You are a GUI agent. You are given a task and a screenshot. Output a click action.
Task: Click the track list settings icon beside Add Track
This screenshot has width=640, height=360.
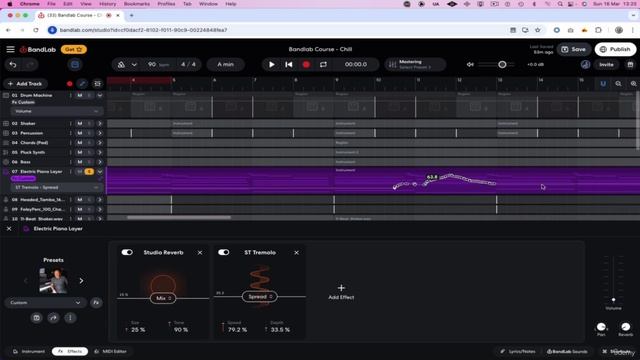[97, 84]
